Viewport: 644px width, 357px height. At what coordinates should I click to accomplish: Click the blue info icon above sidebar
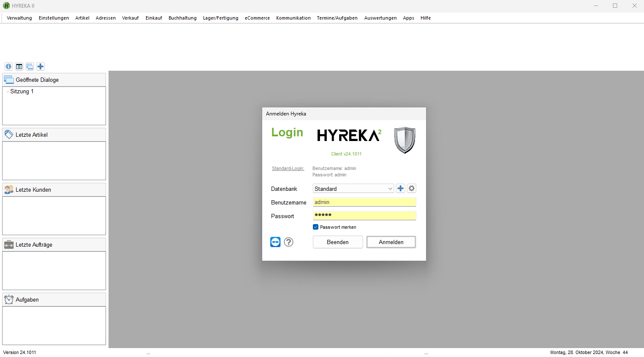(x=9, y=66)
